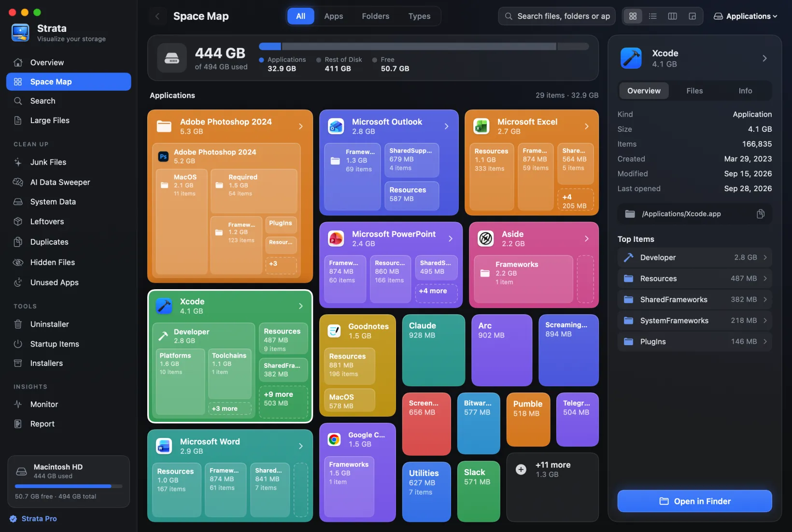Select the Slack 571 MB tile

point(479,491)
